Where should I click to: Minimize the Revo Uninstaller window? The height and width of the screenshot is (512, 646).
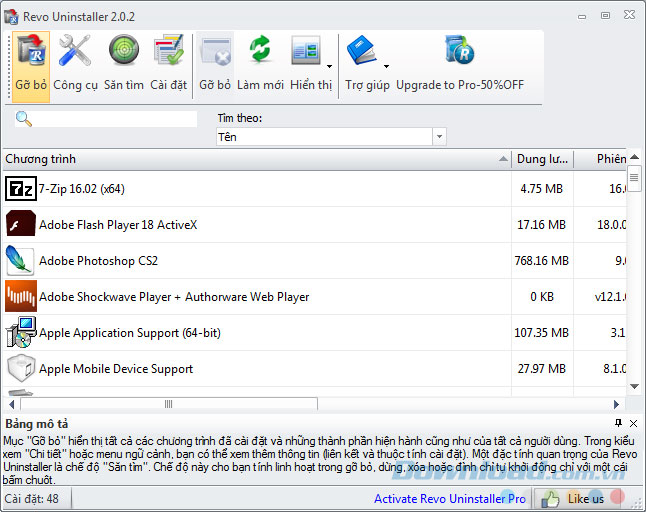click(582, 16)
